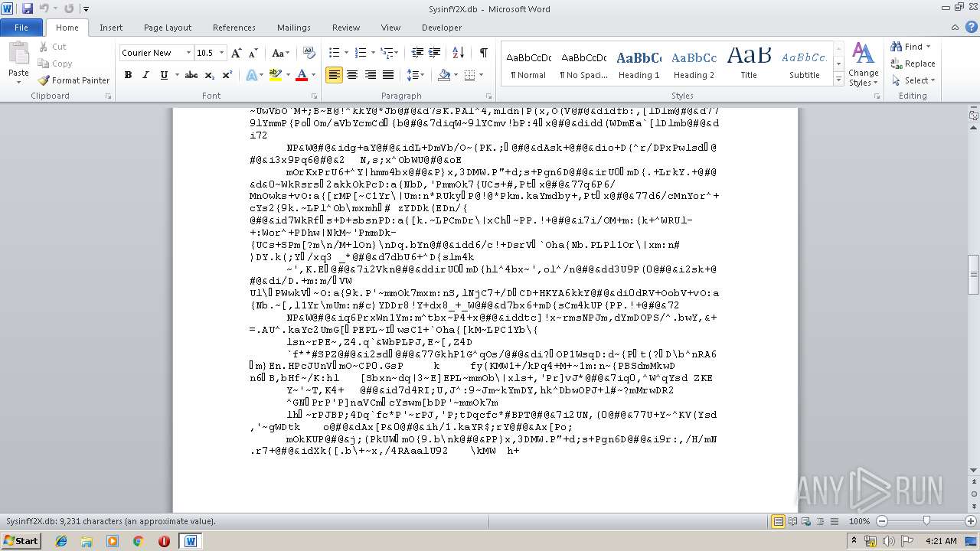Viewport: 980px width, 551px height.
Task: Toggle bold formatting
Action: [x=128, y=75]
